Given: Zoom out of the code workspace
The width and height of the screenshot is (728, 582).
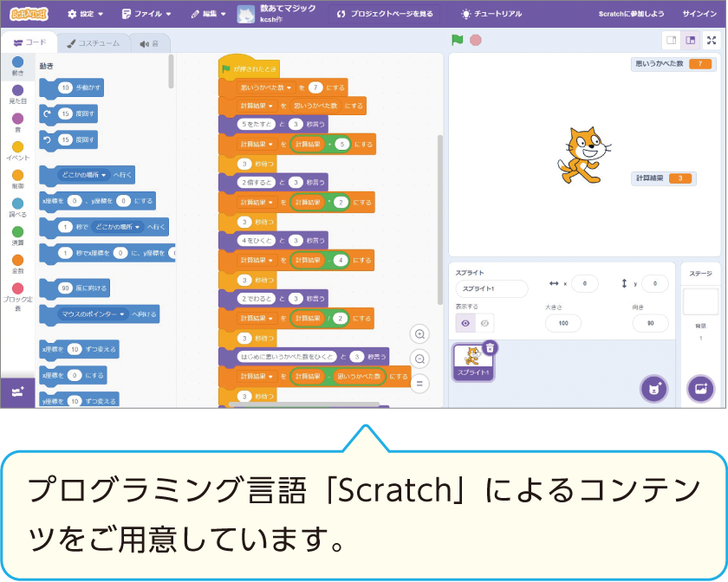Looking at the screenshot, I should click(x=421, y=359).
